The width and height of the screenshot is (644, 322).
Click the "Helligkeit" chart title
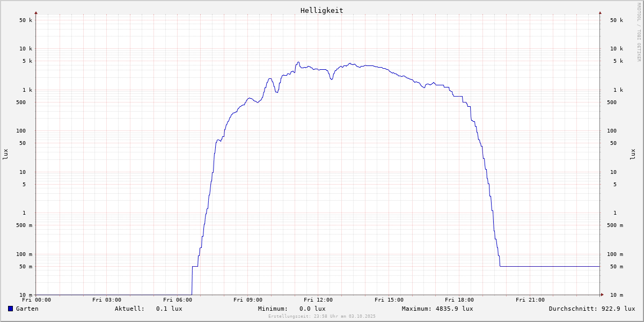click(x=321, y=10)
